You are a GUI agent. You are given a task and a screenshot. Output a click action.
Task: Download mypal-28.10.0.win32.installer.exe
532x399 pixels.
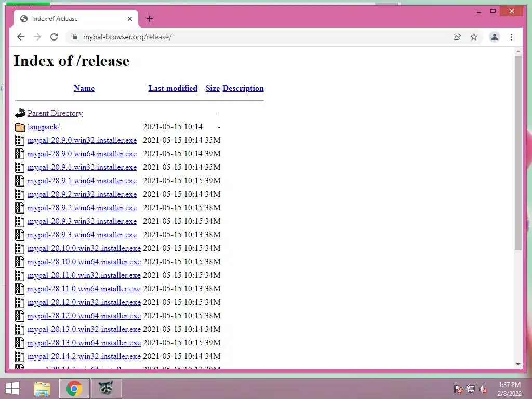(x=84, y=248)
